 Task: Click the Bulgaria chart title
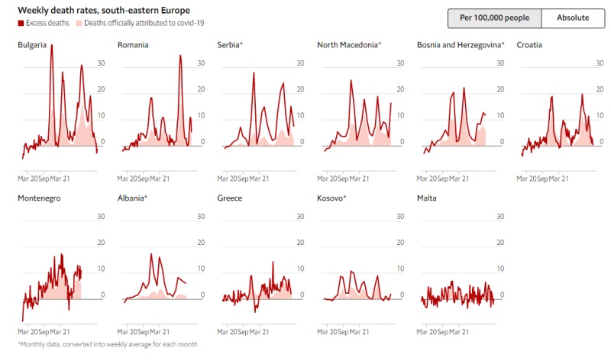point(33,45)
